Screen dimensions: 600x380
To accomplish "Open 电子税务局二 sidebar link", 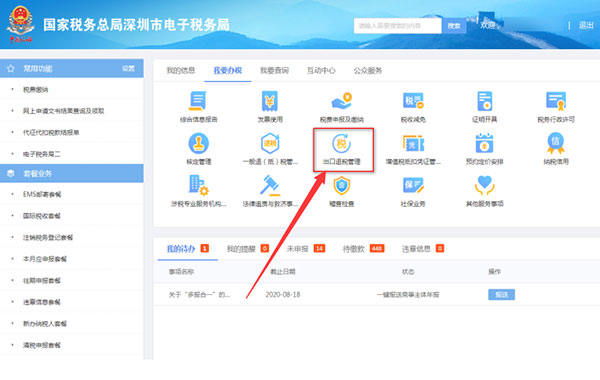I will pos(42,154).
